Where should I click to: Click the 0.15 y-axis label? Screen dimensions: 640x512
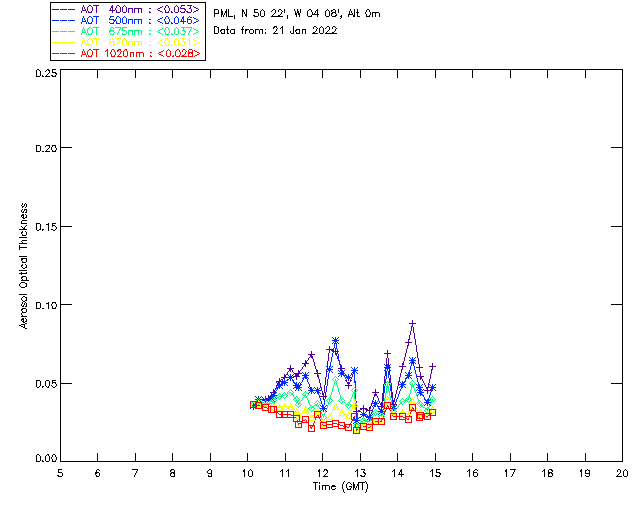coord(46,227)
